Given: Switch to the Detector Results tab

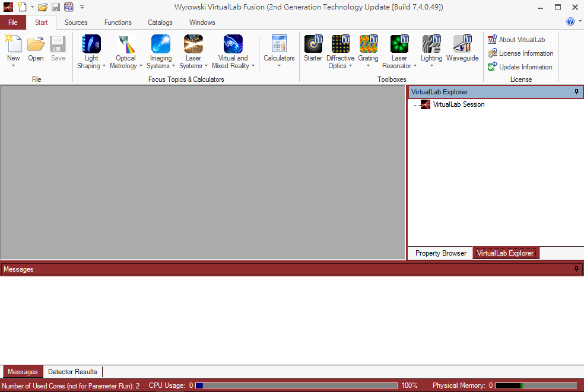Looking at the screenshot, I should (x=72, y=371).
